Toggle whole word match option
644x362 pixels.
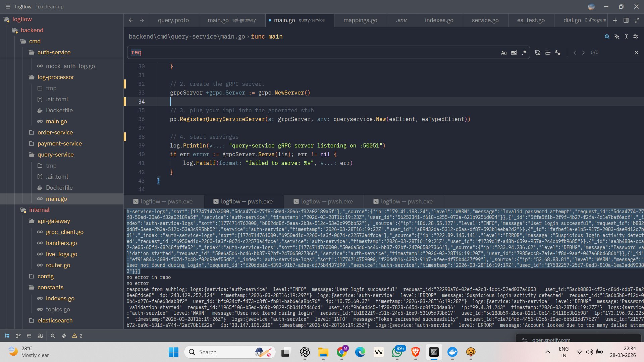(514, 53)
